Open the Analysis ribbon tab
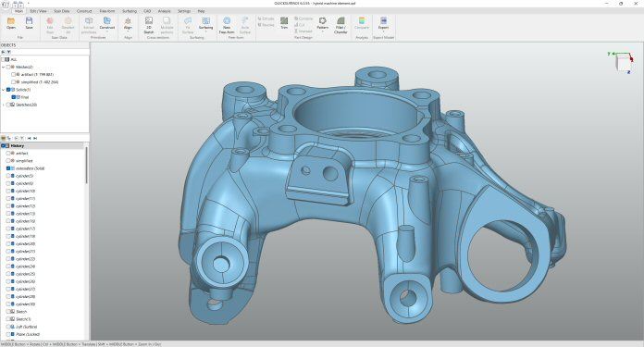This screenshot has height=347, width=644. point(165,11)
